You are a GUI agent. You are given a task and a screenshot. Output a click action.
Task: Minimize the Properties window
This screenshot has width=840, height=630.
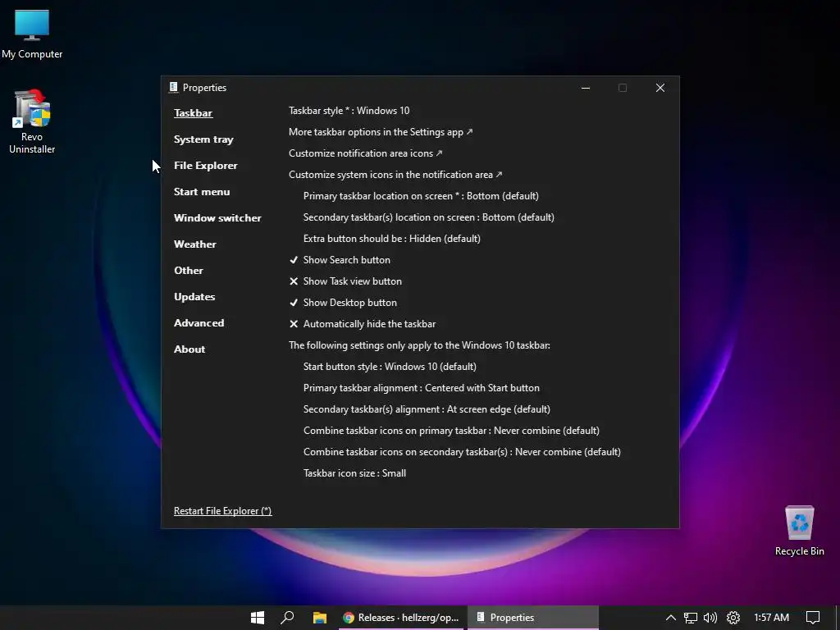pos(586,88)
